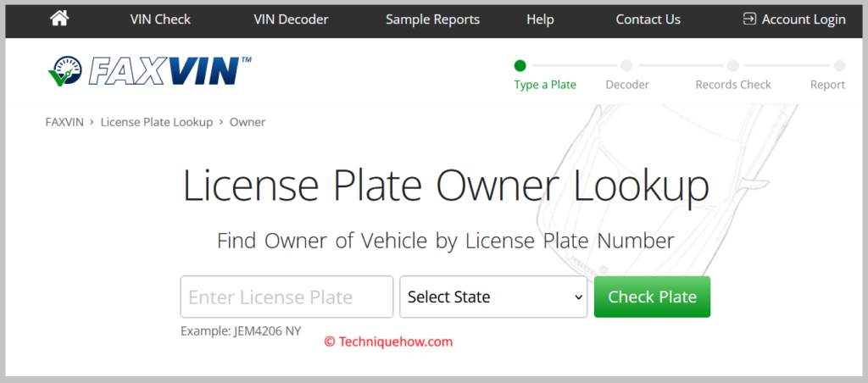
Task: Click the Decoder step label
Action: coord(627,85)
